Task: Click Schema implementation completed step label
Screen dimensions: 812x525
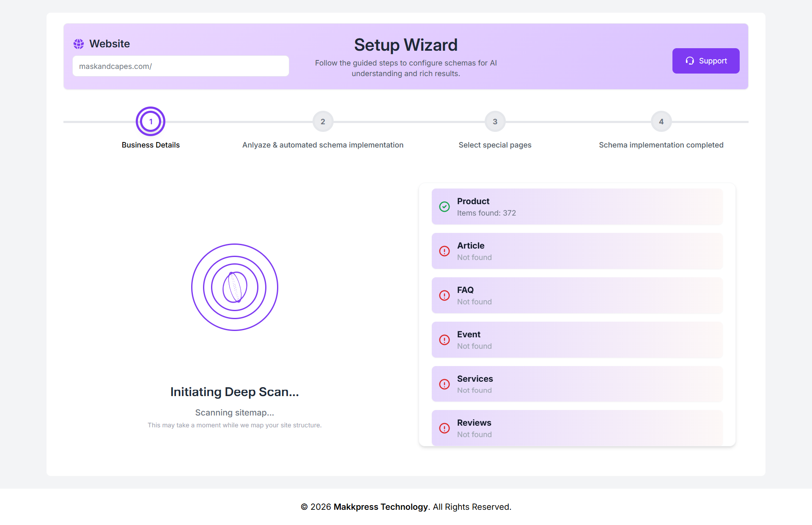Action: coord(661,145)
